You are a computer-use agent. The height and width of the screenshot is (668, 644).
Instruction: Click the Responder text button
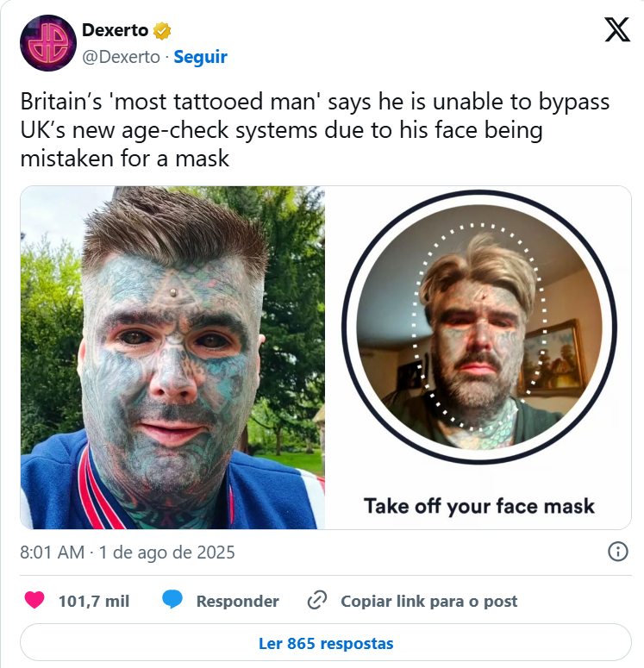pos(237,601)
